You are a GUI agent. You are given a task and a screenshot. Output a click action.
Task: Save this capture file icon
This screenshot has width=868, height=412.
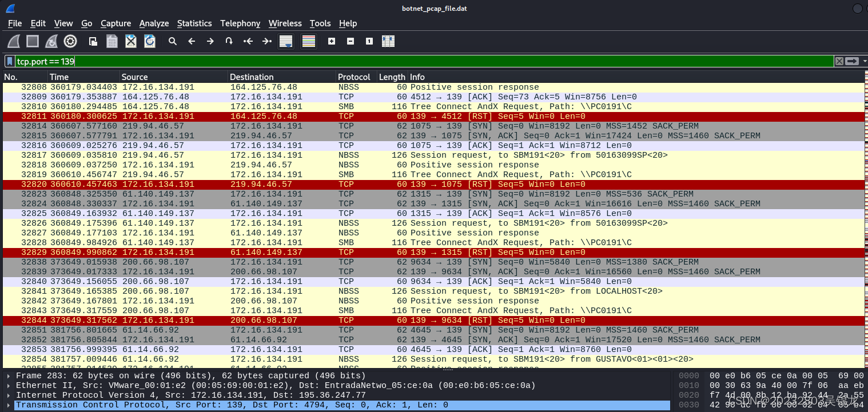click(112, 41)
